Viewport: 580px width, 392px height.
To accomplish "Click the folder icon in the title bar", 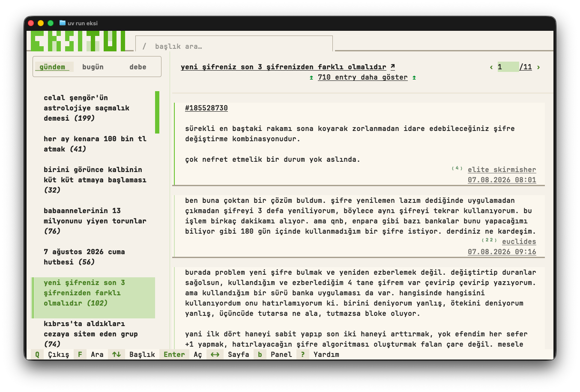I will (x=63, y=23).
